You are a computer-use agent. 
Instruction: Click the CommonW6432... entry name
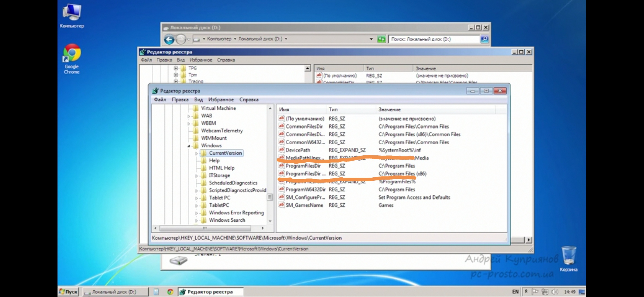[305, 142]
